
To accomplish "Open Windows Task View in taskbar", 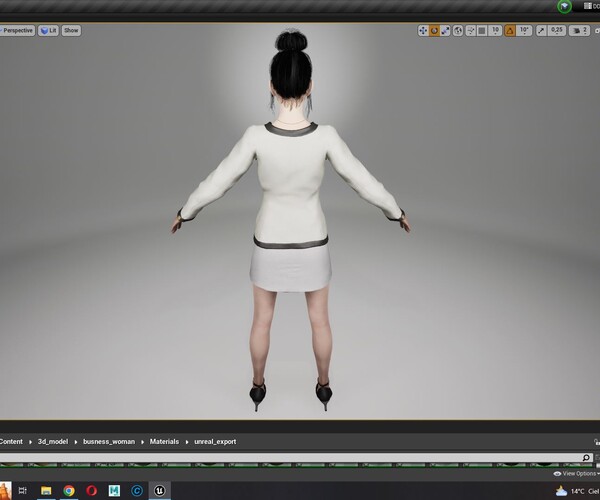I will pos(23,490).
